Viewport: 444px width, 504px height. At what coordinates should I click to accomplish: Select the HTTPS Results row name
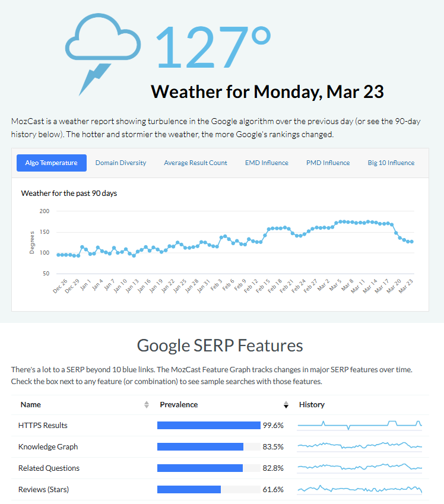point(43,425)
